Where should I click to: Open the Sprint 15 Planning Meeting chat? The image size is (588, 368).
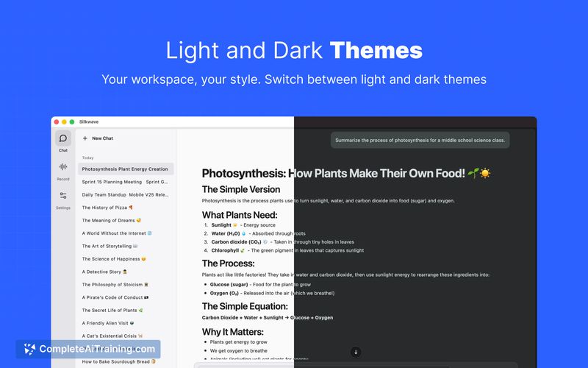tap(126, 182)
